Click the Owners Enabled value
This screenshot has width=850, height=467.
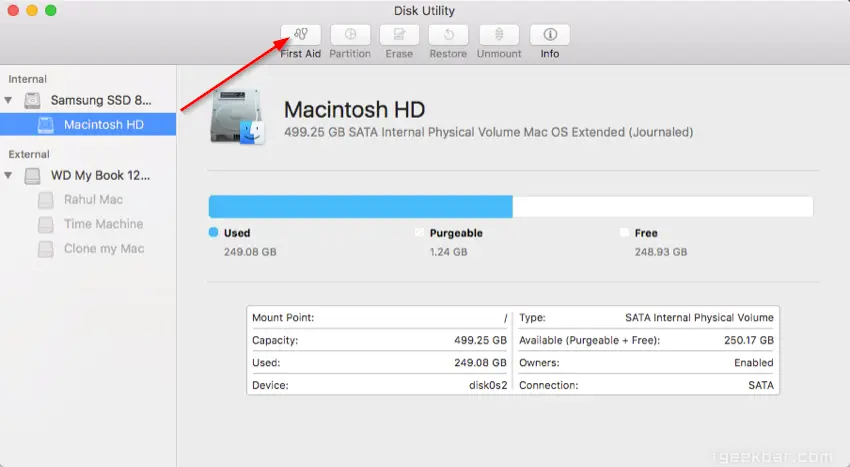754,363
